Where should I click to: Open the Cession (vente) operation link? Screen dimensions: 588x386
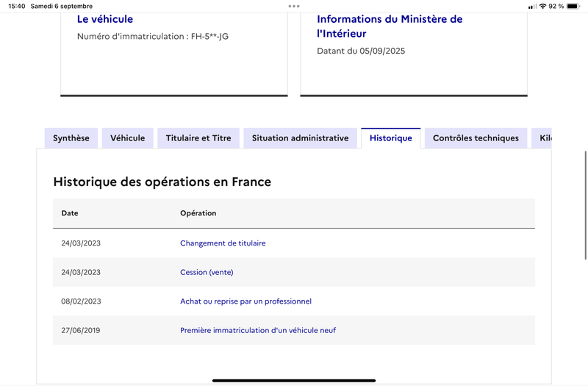pyautogui.click(x=207, y=272)
